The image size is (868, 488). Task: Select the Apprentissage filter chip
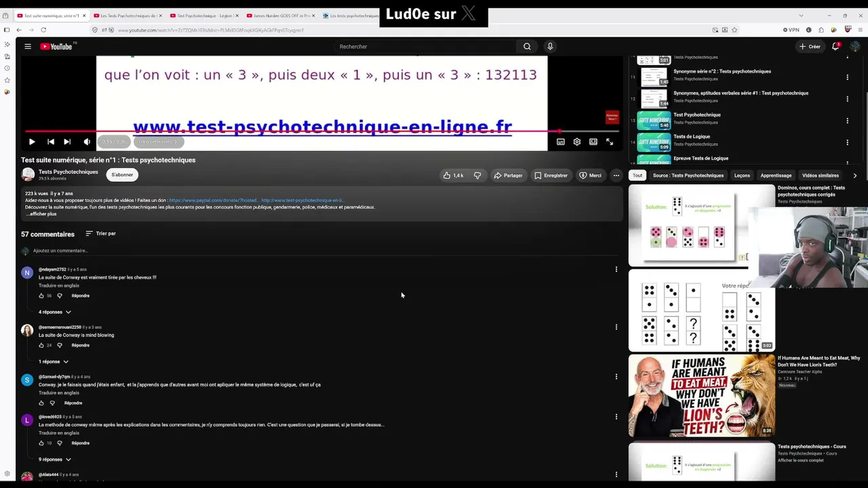click(776, 176)
